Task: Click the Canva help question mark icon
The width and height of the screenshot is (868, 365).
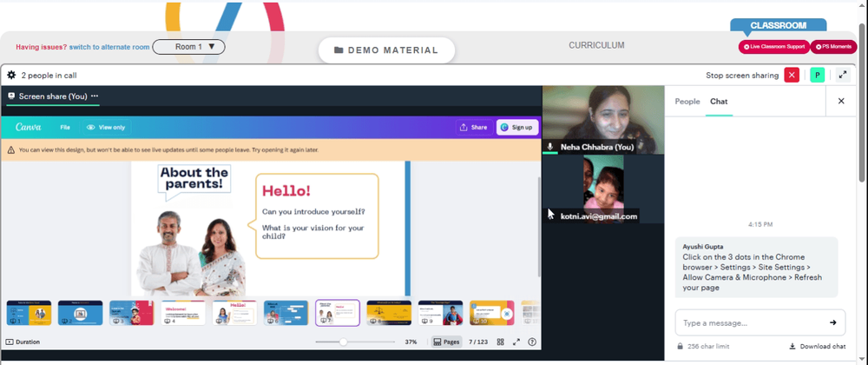Action: pyautogui.click(x=533, y=342)
